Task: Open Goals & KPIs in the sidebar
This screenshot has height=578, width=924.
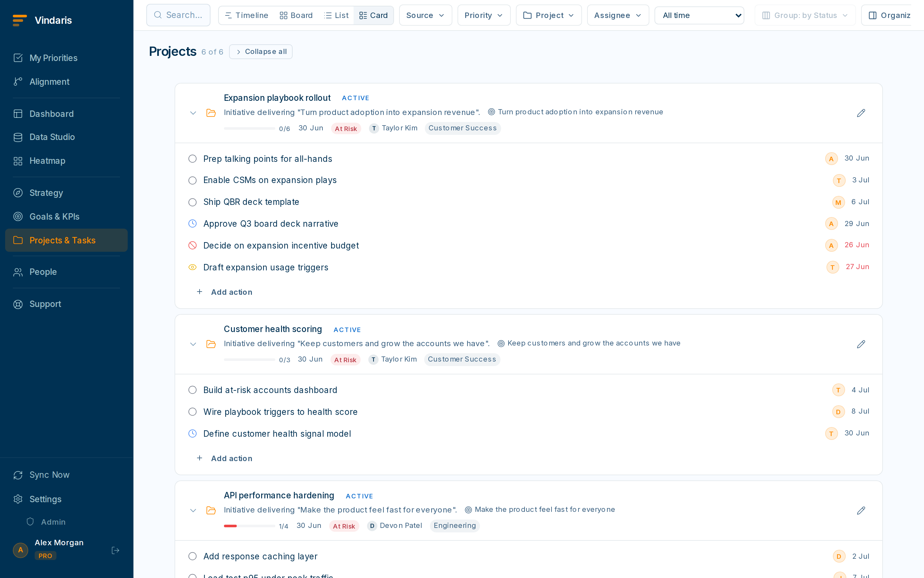Action: point(66,216)
